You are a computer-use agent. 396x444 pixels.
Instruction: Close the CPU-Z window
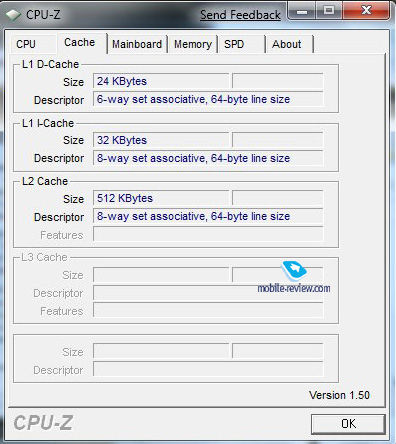pyautogui.click(x=366, y=11)
